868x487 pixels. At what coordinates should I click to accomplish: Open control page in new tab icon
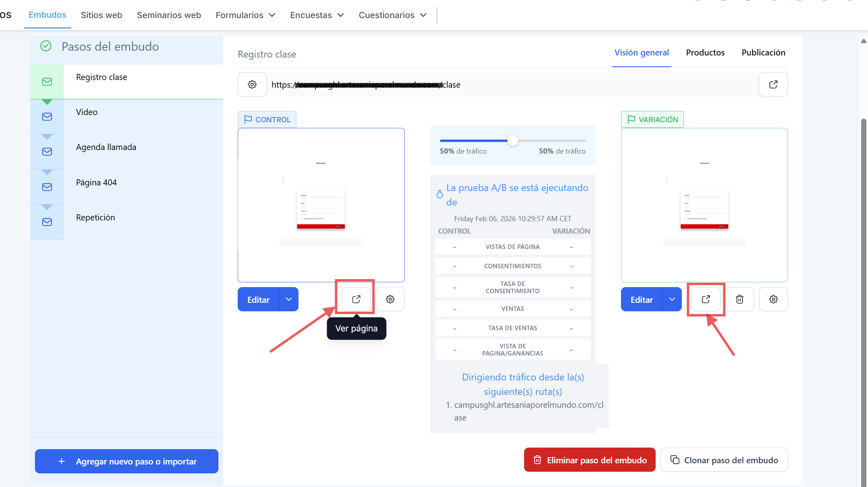[356, 299]
